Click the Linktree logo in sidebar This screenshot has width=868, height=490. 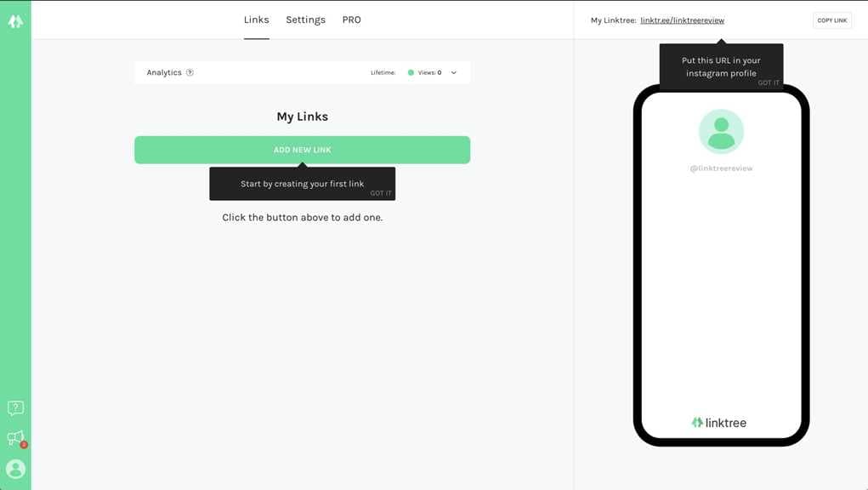click(15, 21)
